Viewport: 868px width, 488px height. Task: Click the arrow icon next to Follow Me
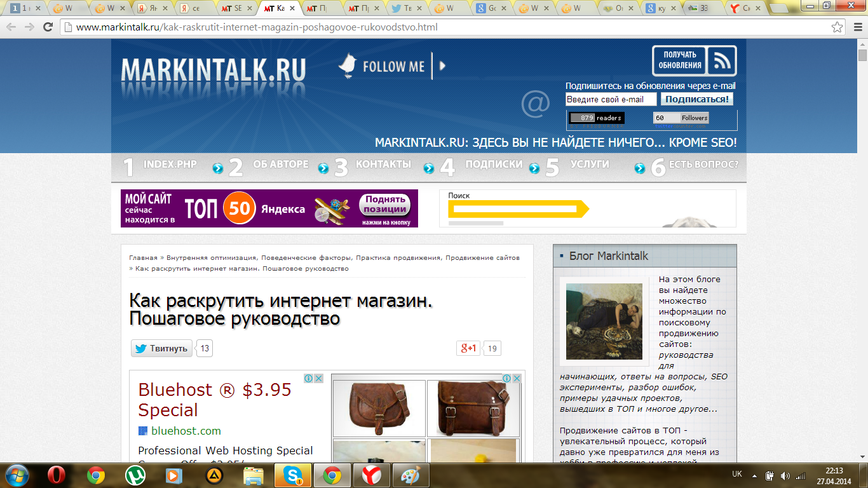(x=442, y=65)
